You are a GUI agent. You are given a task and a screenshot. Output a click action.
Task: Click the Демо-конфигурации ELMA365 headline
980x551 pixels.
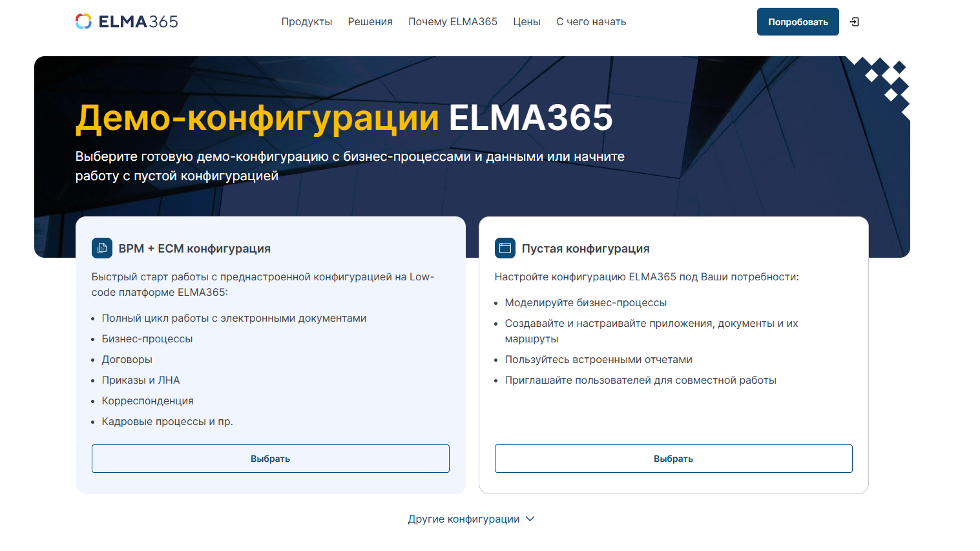[344, 119]
